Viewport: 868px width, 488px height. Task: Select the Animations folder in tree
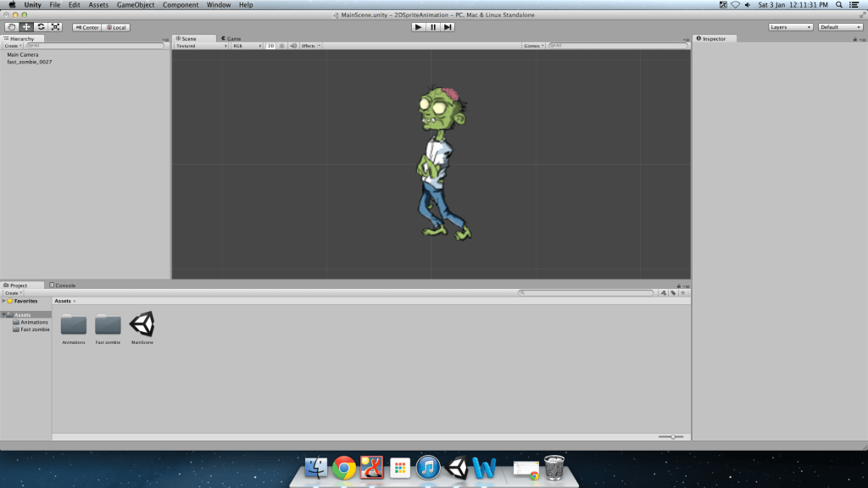(31, 322)
